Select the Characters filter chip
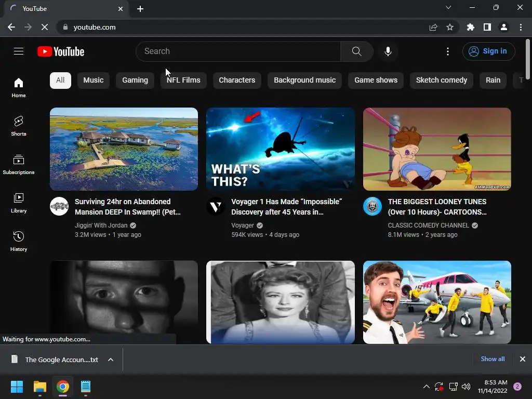The width and height of the screenshot is (532, 399). click(x=237, y=81)
